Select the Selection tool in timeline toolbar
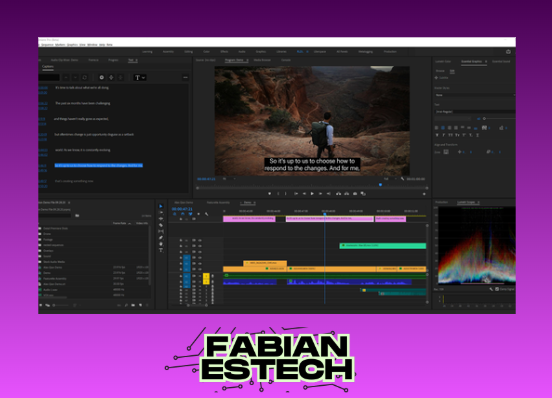 coord(161,206)
